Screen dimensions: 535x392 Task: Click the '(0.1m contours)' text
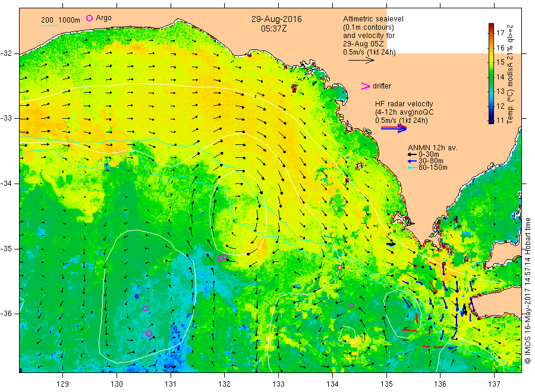click(369, 27)
